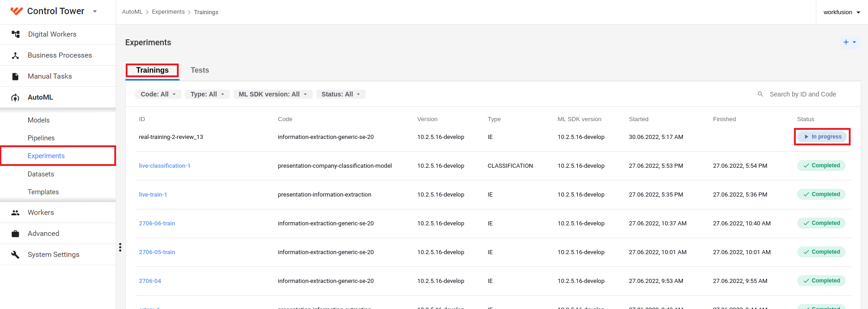This screenshot has width=868, height=309.
Task: Open the Type: All filter dropdown
Action: 208,94
